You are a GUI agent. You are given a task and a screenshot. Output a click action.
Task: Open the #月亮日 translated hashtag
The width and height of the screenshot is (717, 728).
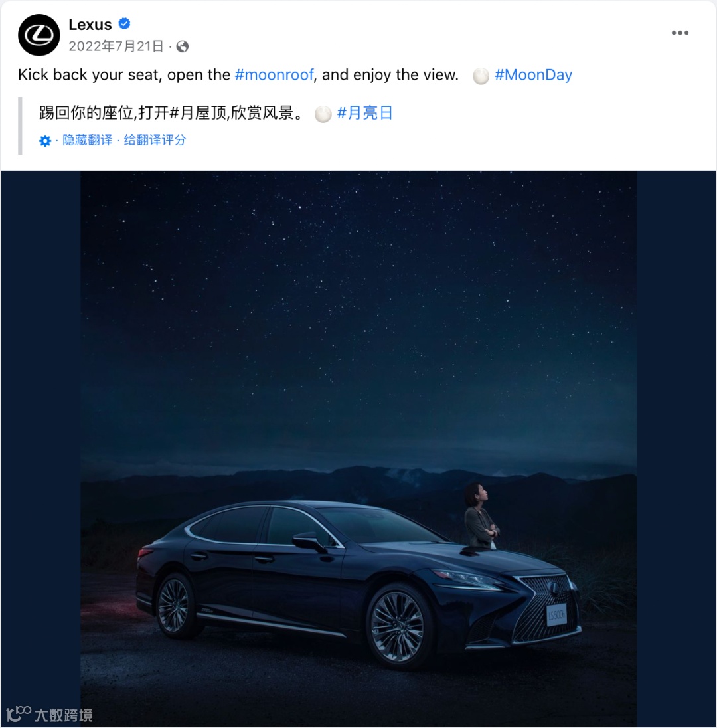click(x=364, y=113)
